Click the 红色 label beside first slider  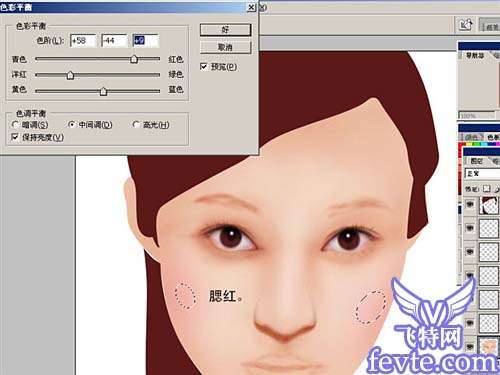(176, 59)
